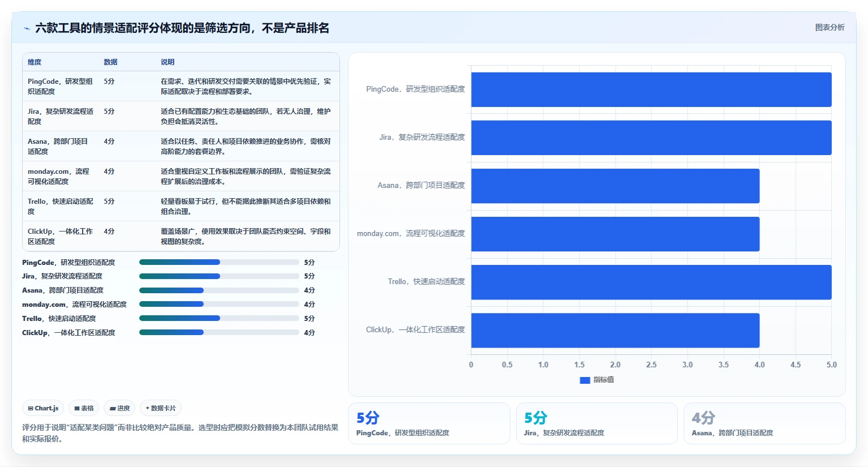Click the PingCode label beside progress bar
This screenshot has width=868, height=467.
point(68,262)
